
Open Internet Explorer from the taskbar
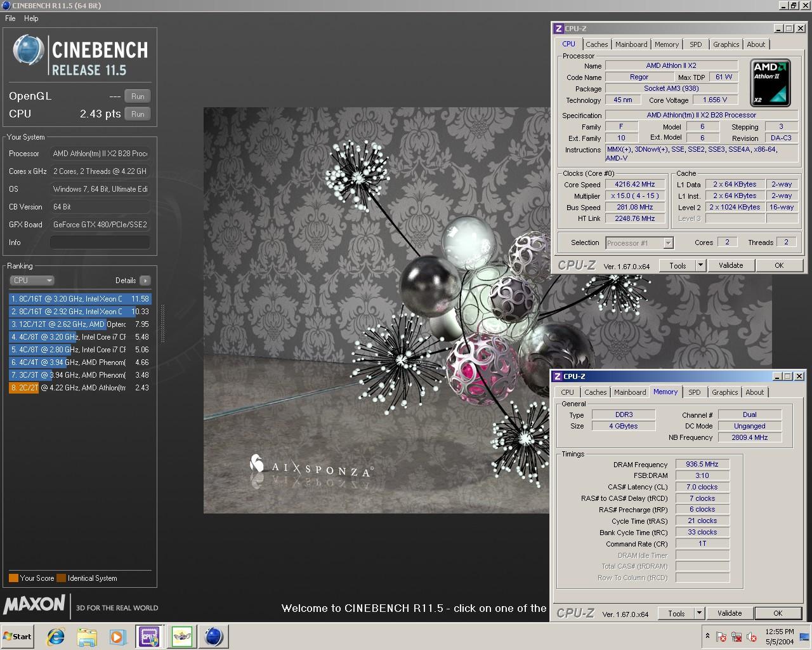(x=56, y=637)
